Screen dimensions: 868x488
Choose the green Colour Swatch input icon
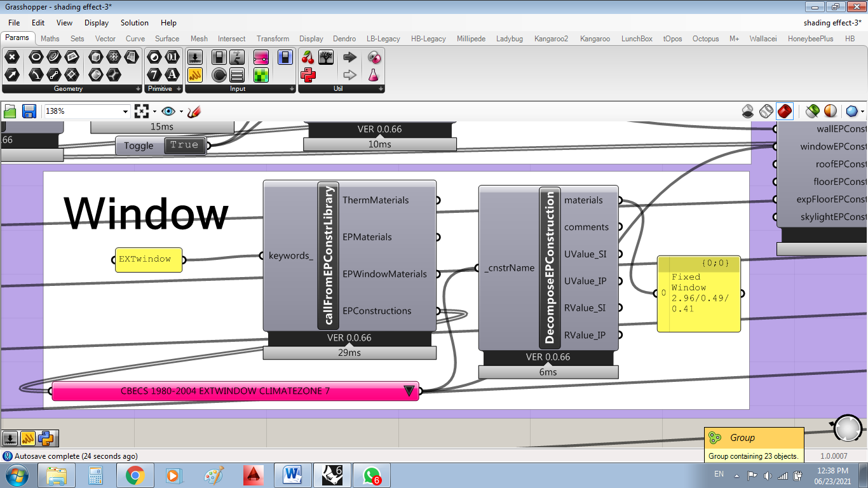(x=261, y=74)
